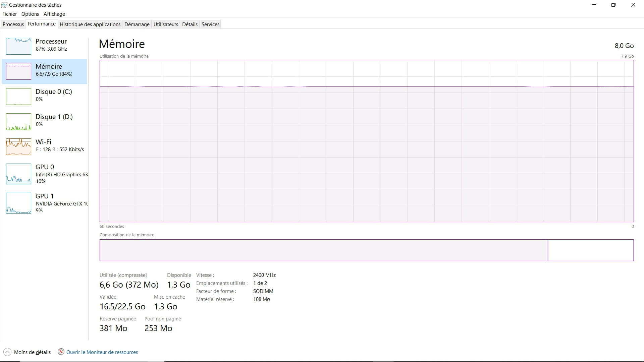The height and width of the screenshot is (362, 644).
Task: Open the Services tab
Action: (210, 24)
